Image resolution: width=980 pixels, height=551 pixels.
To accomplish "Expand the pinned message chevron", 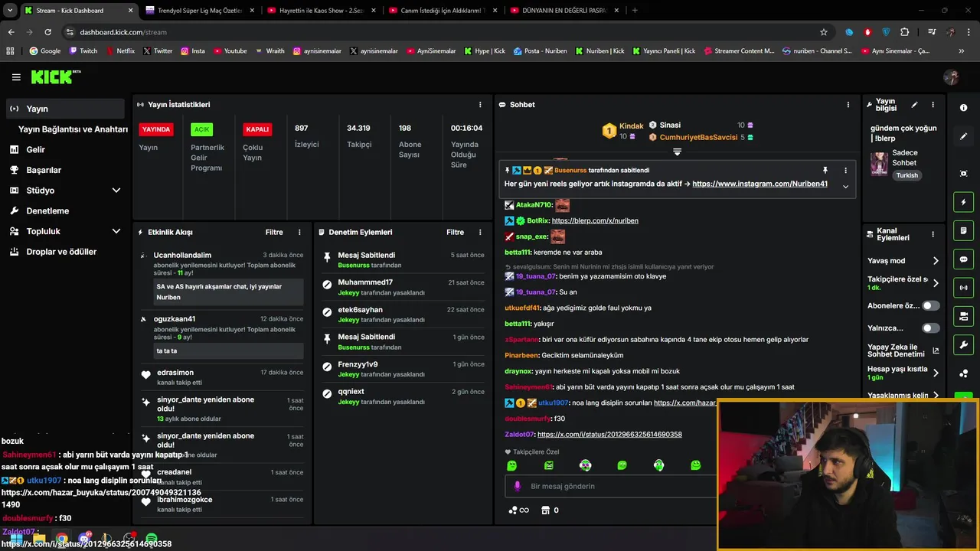I will click(845, 186).
